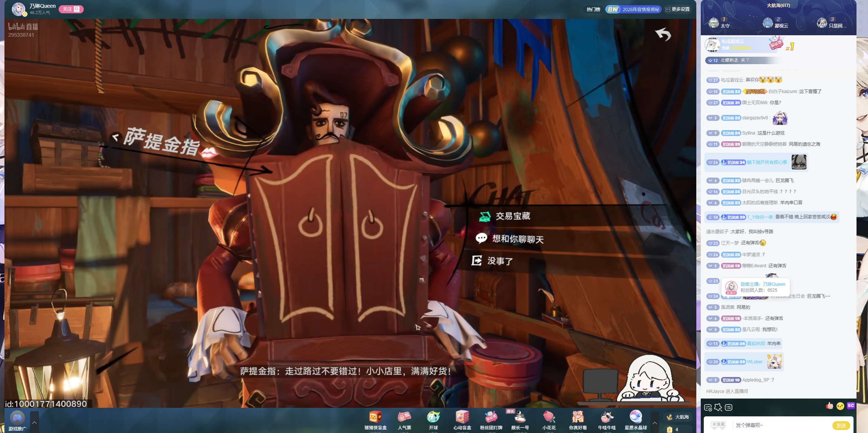Image resolution: width=868 pixels, height=433 pixels.
Task: Open the BW 2026阵容情报揭秘 banner
Action: [x=633, y=9]
